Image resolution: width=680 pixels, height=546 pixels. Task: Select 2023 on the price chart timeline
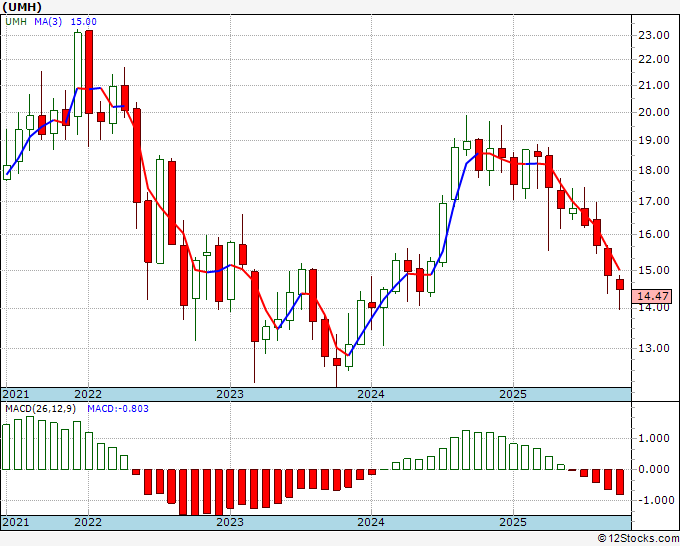(x=230, y=394)
